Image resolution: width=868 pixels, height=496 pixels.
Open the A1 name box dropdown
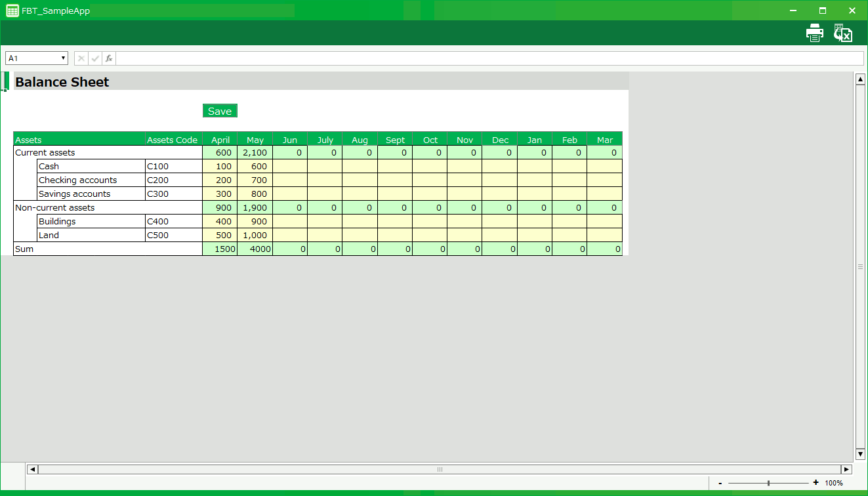coord(64,58)
